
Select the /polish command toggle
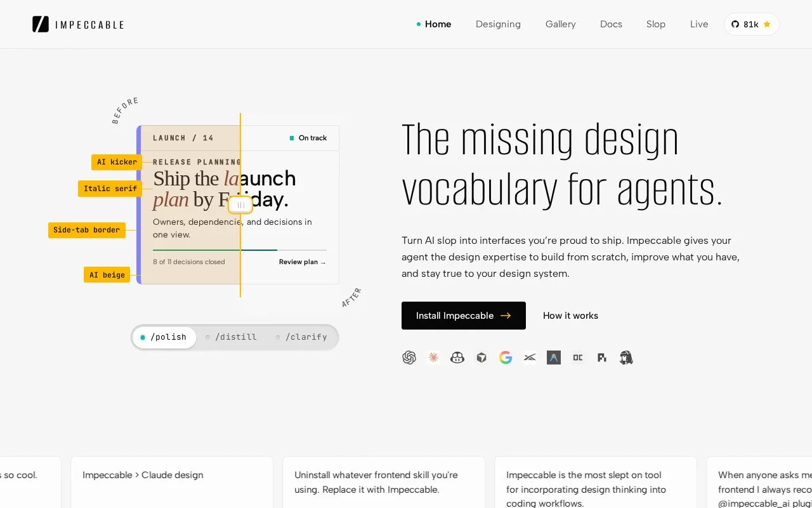tap(164, 337)
